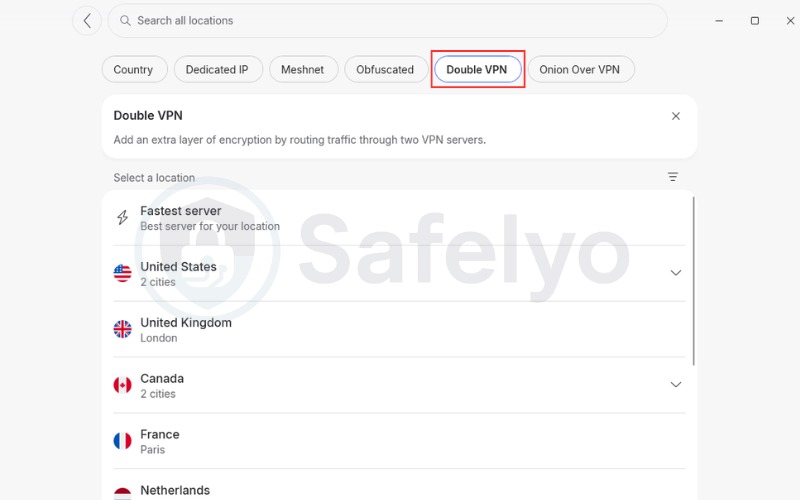Select the Meshnet tab
The image size is (800, 500).
tap(304, 69)
